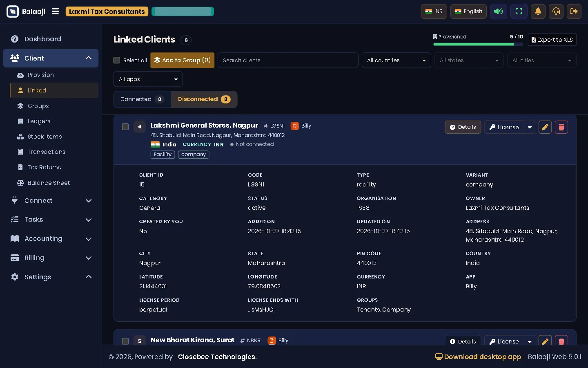The width and height of the screenshot is (588, 368).
Task: Tick the Select all checkbox
Action: tap(117, 60)
